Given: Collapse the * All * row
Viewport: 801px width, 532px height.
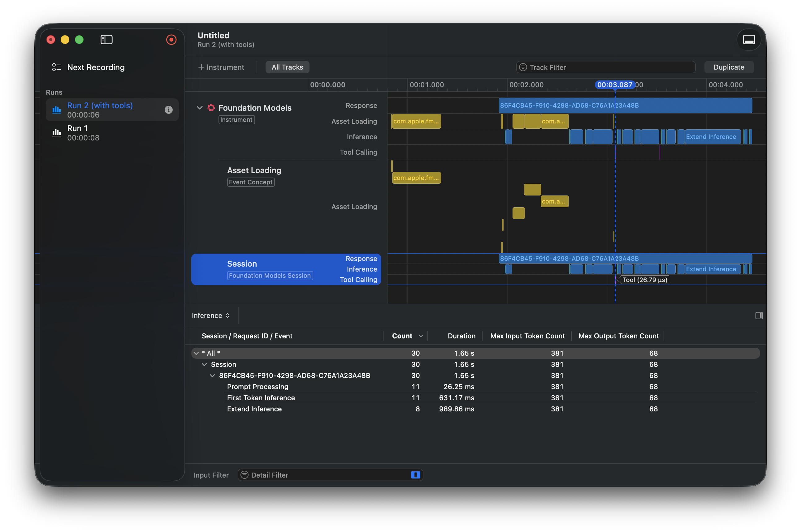Looking at the screenshot, I should (196, 353).
